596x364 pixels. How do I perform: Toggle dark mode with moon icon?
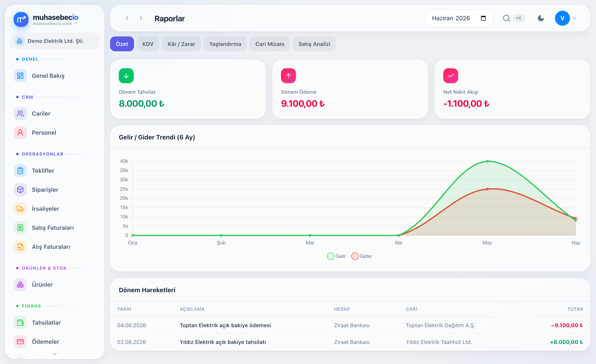pos(541,18)
